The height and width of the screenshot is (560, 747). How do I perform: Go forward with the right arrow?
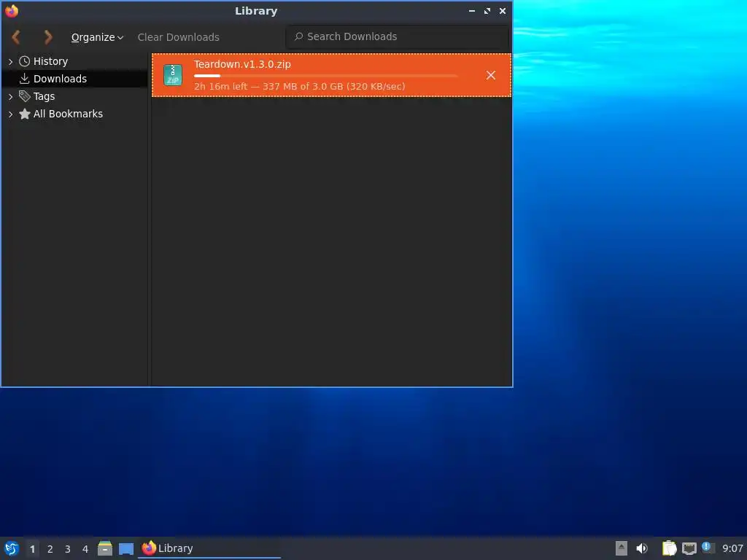click(47, 36)
